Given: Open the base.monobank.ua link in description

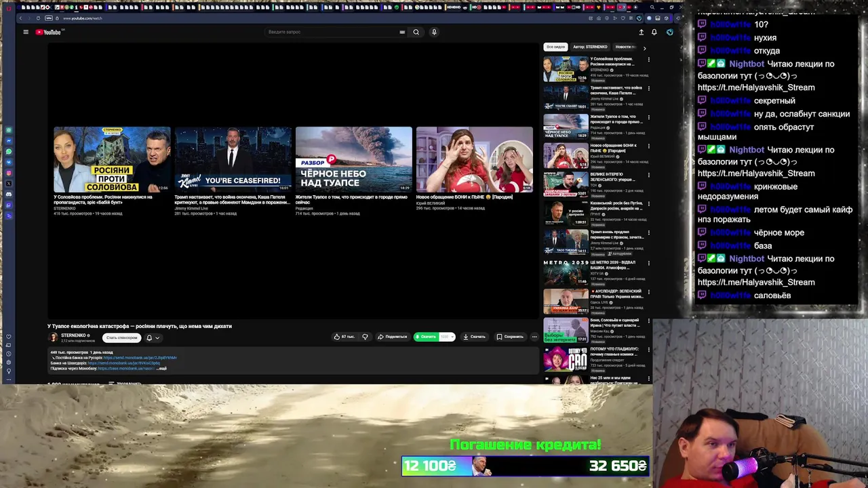Looking at the screenshot, I should click(x=126, y=368).
